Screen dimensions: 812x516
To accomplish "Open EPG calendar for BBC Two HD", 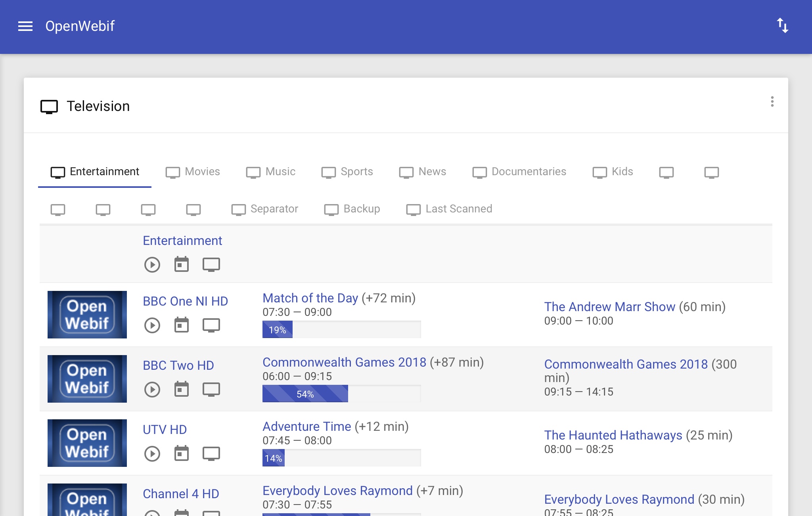I will (182, 389).
